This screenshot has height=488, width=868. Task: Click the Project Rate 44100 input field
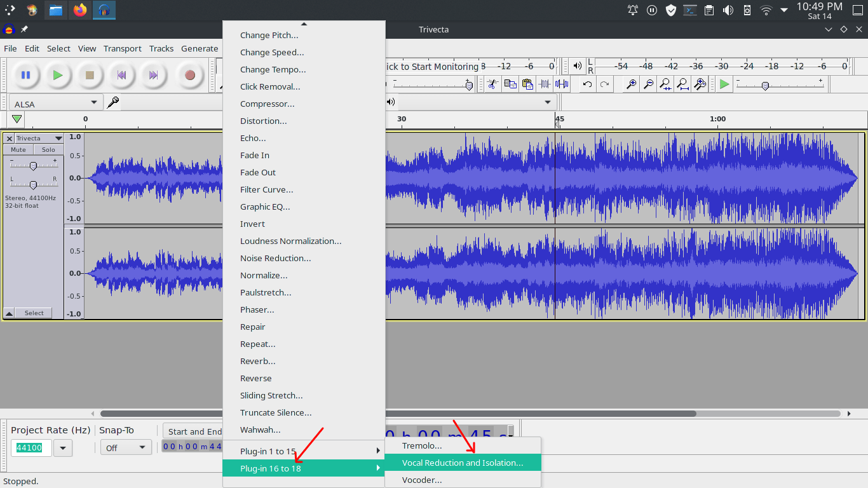click(31, 448)
